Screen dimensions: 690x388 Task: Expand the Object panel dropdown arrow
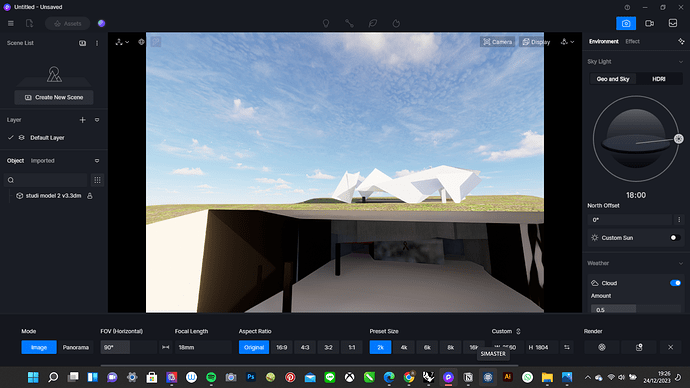click(x=97, y=161)
